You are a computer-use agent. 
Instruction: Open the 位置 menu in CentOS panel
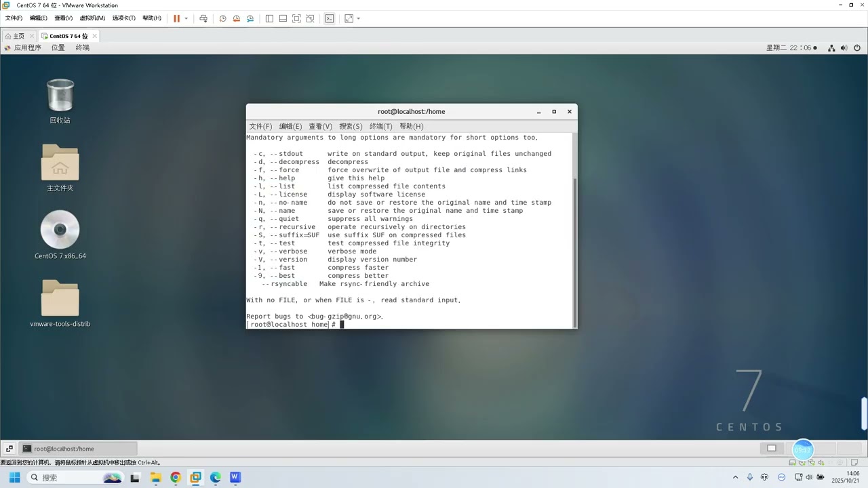[x=58, y=47]
